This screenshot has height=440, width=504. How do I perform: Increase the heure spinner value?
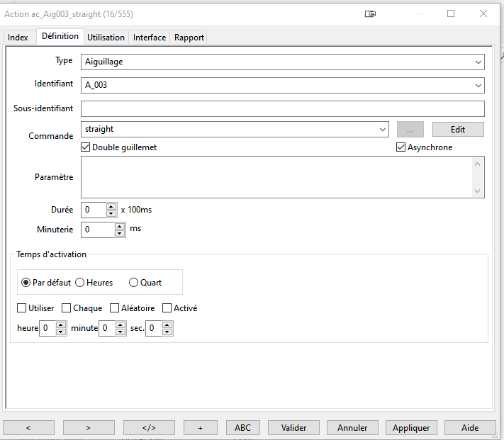61,325
